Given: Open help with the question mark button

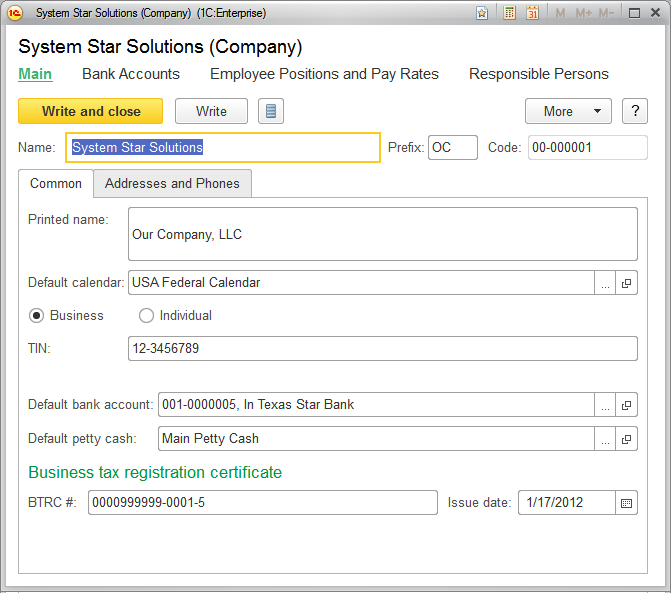Looking at the screenshot, I should click(x=635, y=111).
